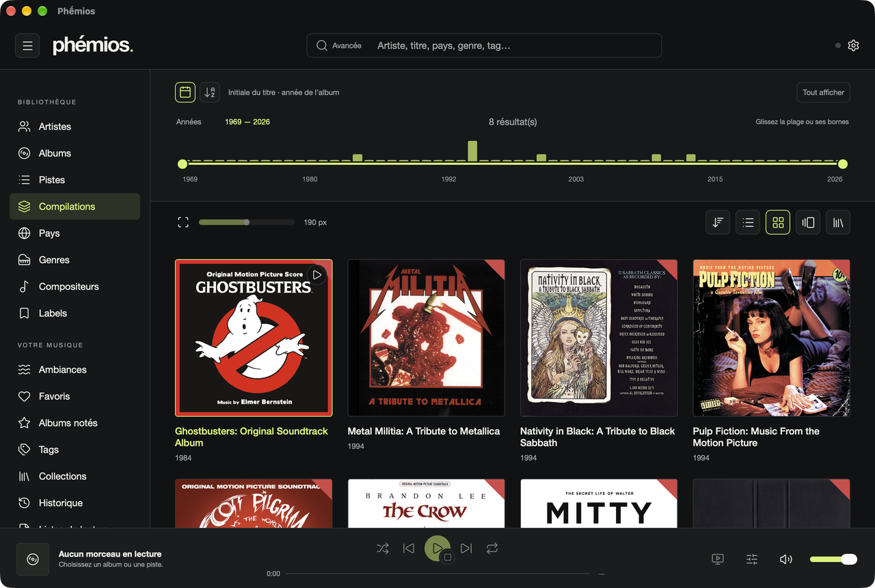Toggle fullscreen cover display icon
Screen dimensions: 875x588
183,222
